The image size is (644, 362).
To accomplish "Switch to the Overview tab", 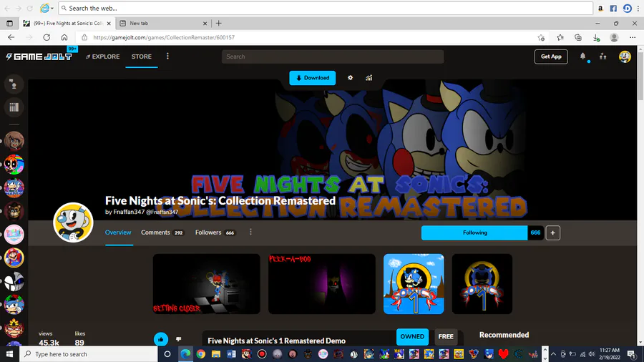I will tap(118, 233).
